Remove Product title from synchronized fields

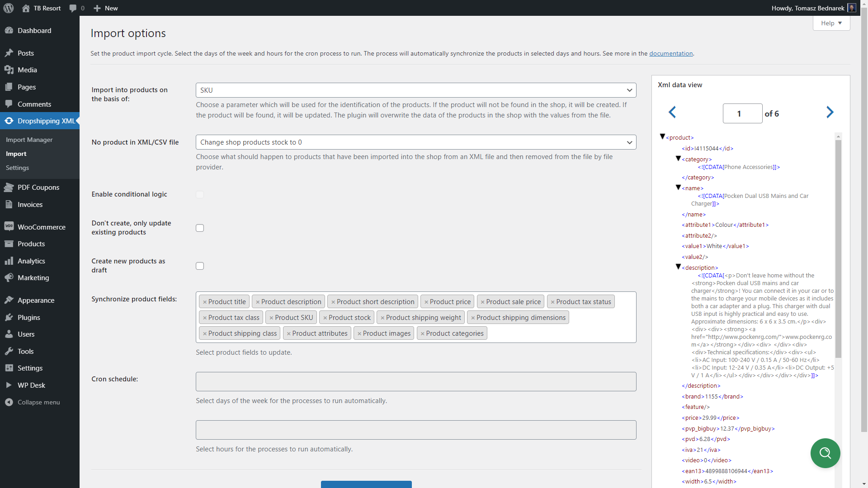[204, 301]
